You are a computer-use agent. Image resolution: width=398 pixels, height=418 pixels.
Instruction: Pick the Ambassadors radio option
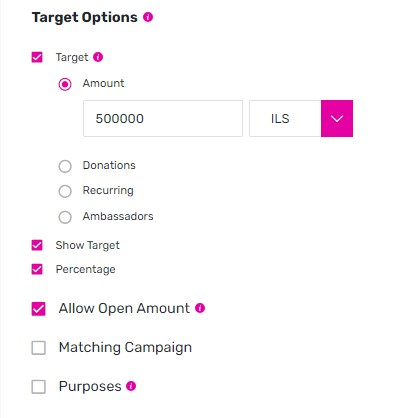click(x=65, y=217)
